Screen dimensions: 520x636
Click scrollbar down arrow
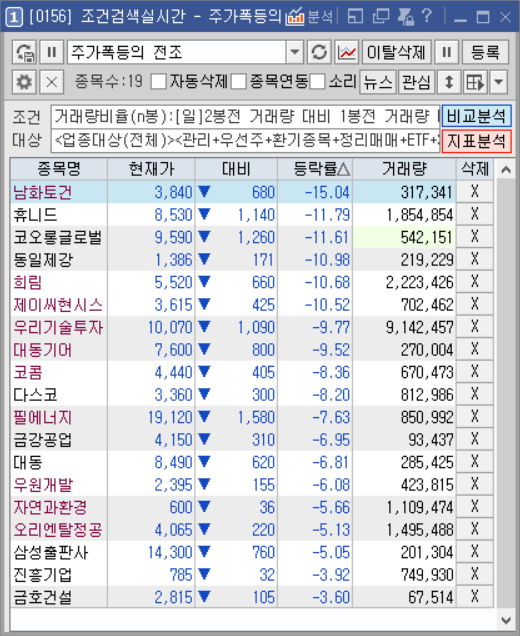click(x=506, y=620)
